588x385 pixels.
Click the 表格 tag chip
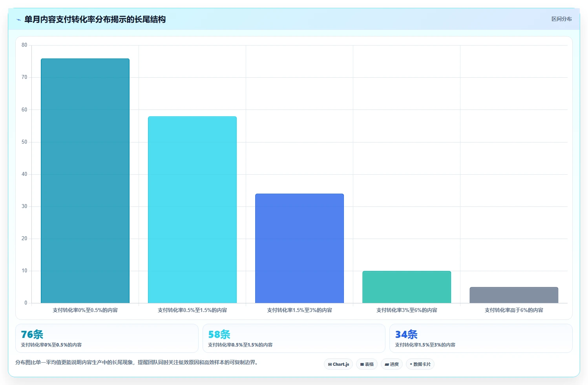(x=367, y=364)
